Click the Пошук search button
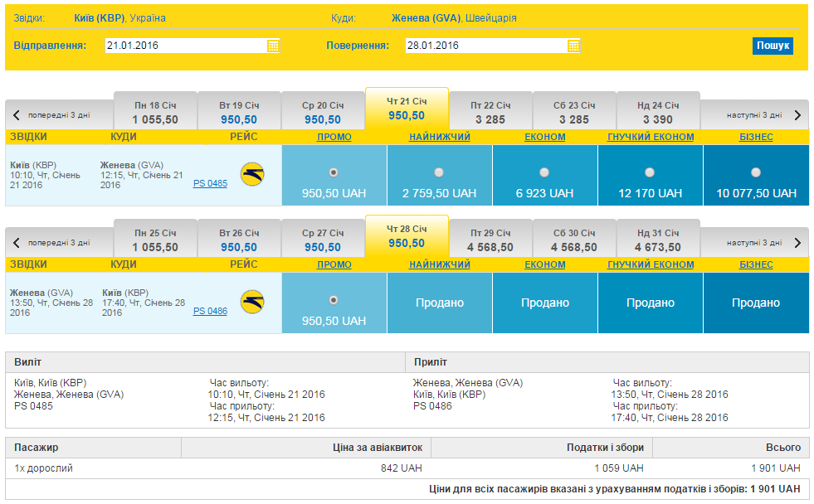This screenshot has width=814, height=504. (773, 46)
